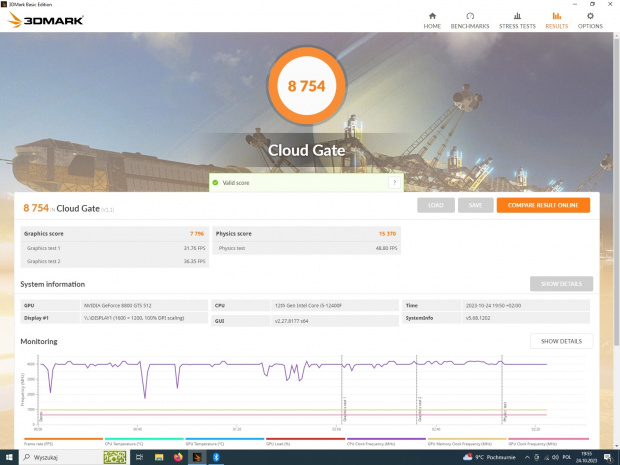Click the 3DMark logo
This screenshot has width=620, height=465.
[x=40, y=20]
